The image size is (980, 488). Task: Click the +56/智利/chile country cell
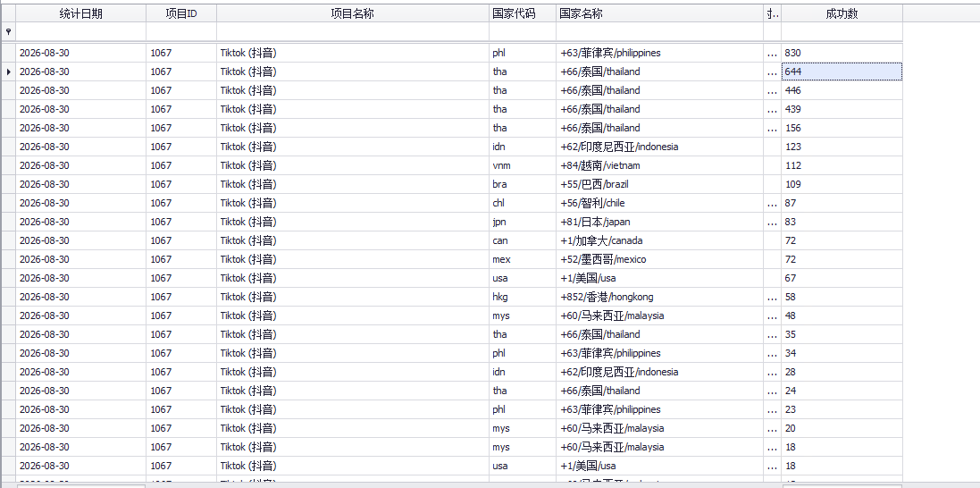tap(660, 204)
